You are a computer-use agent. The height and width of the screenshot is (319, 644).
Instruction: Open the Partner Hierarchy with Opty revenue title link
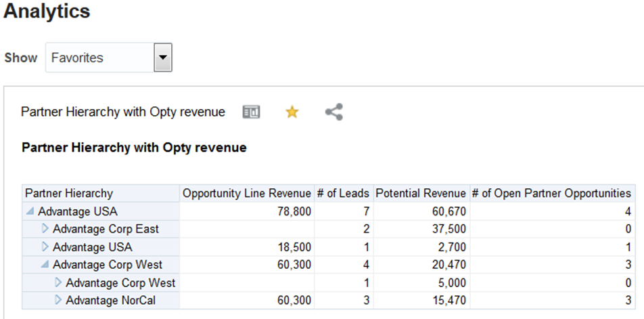click(123, 112)
